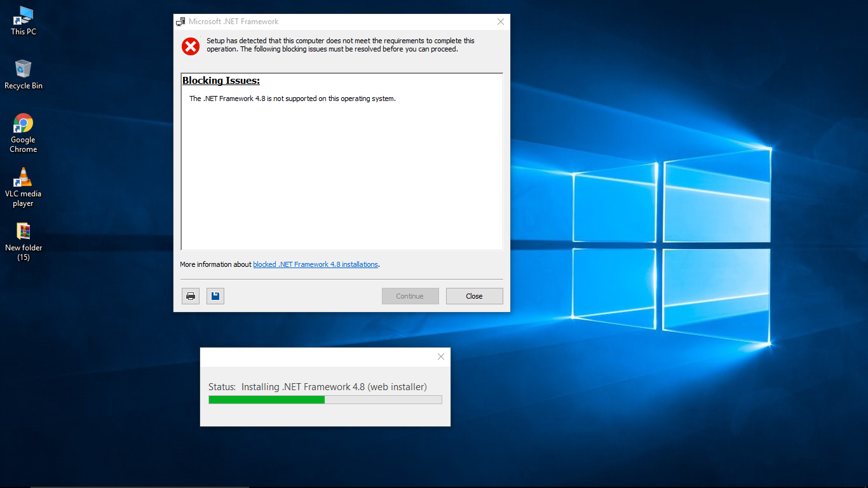Screen dimensions: 868x488
Task: Click the 'Status: Installing .NET Framework 4.8' text
Action: pos(318,386)
